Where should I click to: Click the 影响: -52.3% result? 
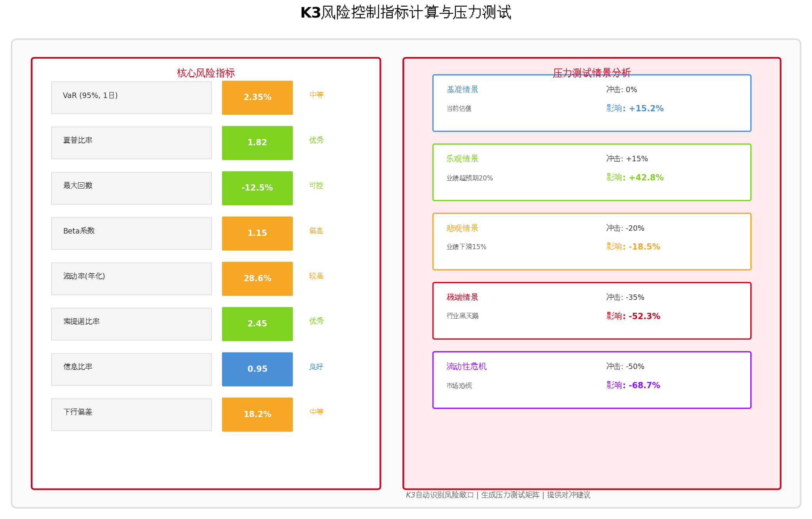tap(633, 316)
